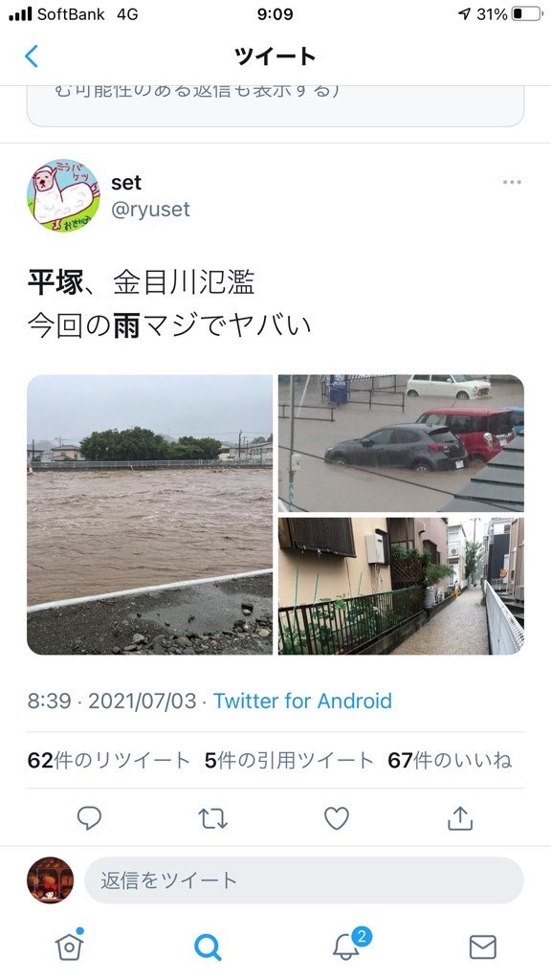Viewport: 551px width, 980px height.
Task: Tap the back arrow in header
Action: [x=32, y=56]
